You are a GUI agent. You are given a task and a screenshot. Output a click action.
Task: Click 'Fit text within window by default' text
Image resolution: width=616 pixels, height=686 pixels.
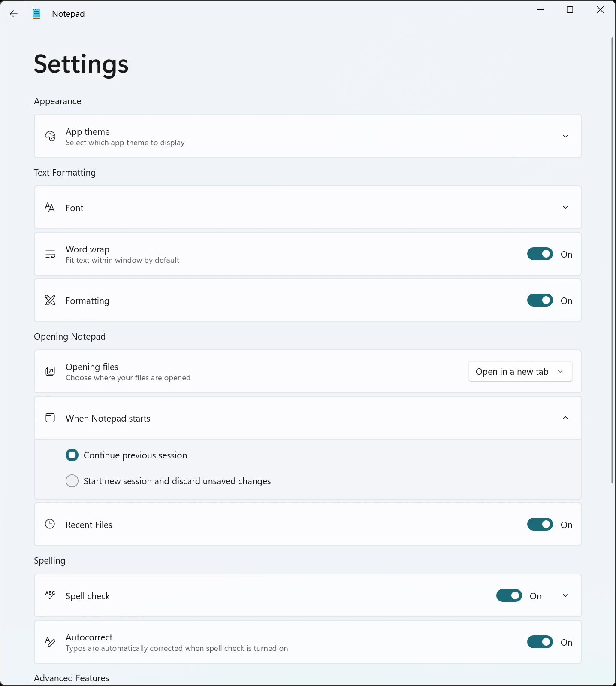tap(122, 260)
